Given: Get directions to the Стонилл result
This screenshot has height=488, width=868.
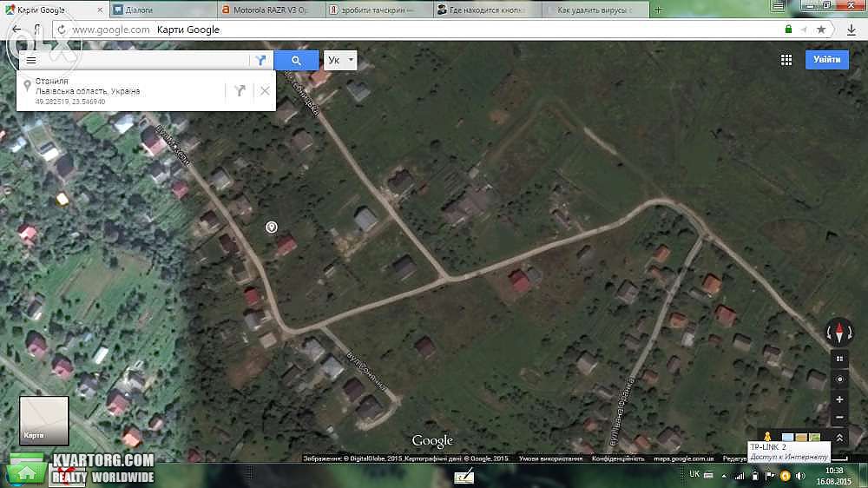Looking at the screenshot, I should coord(240,91).
